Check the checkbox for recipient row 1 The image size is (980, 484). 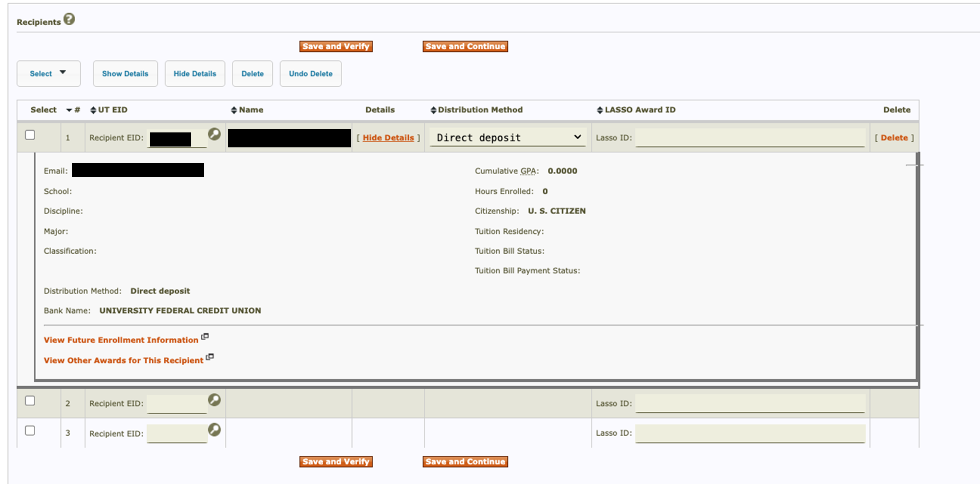click(x=30, y=135)
